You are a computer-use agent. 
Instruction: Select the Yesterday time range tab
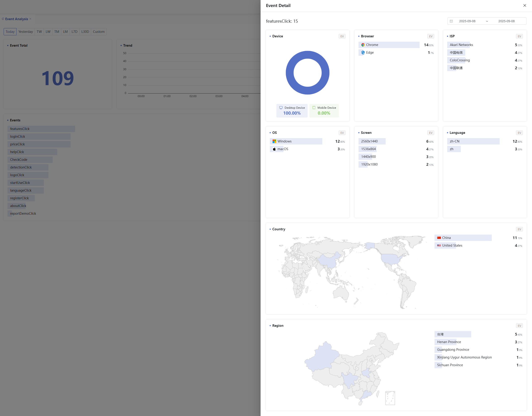pyautogui.click(x=26, y=32)
